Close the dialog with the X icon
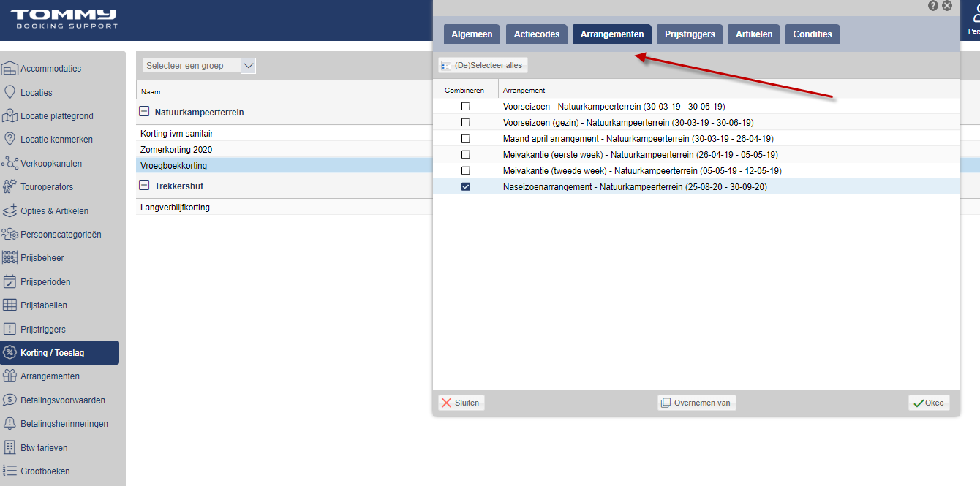980x486 pixels. tap(947, 5)
